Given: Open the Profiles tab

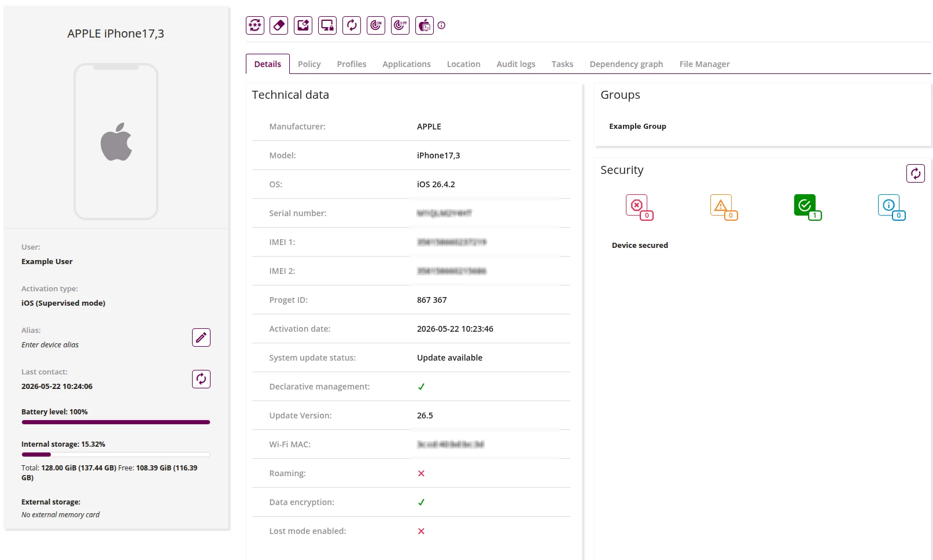Looking at the screenshot, I should [352, 64].
